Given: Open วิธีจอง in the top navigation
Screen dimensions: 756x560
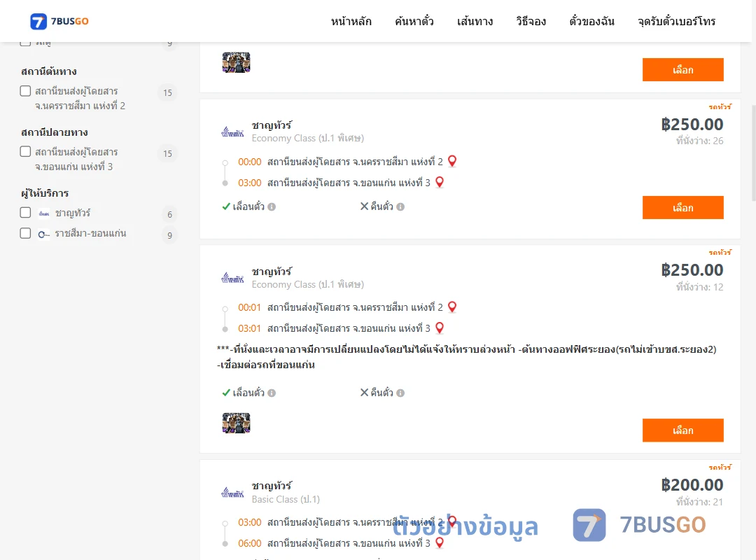Looking at the screenshot, I should tap(531, 21).
